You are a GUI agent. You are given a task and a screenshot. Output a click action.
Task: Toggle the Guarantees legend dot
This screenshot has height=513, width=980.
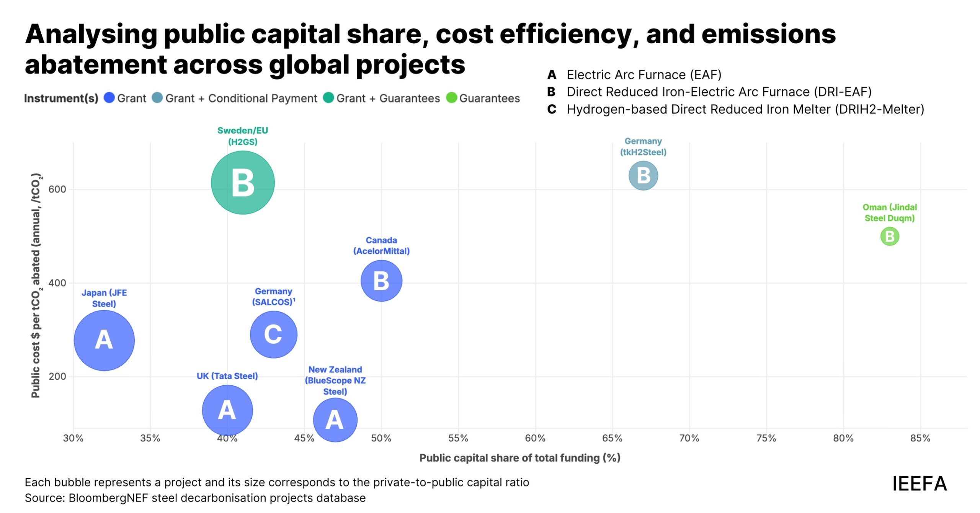[x=452, y=98]
